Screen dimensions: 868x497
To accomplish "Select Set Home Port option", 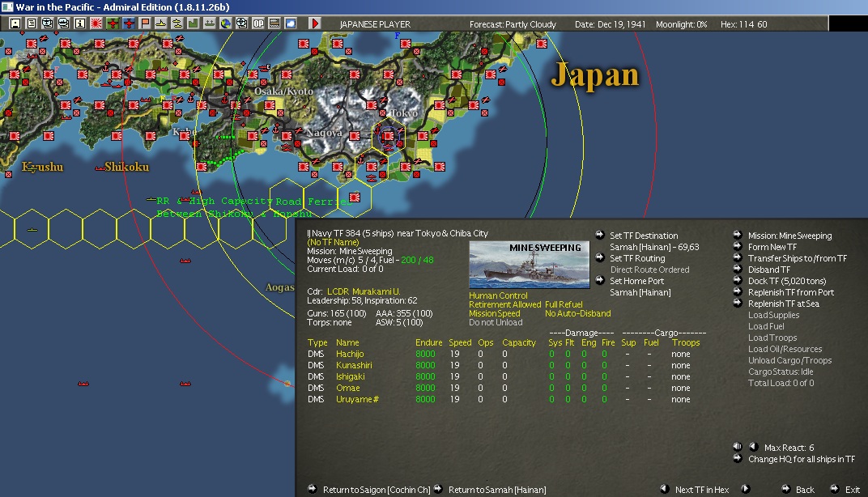I will 636,281.
